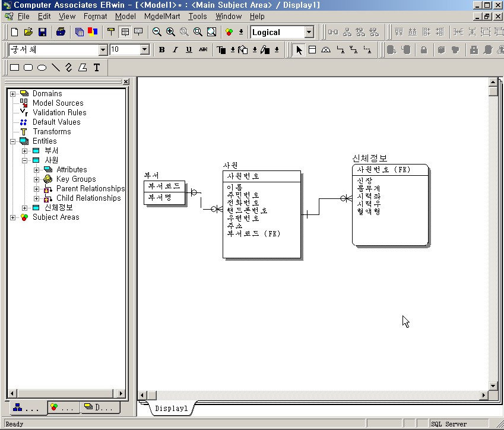Pick the polyline drawing tool
Image resolution: width=504 pixels, height=430 pixels.
tap(69, 68)
